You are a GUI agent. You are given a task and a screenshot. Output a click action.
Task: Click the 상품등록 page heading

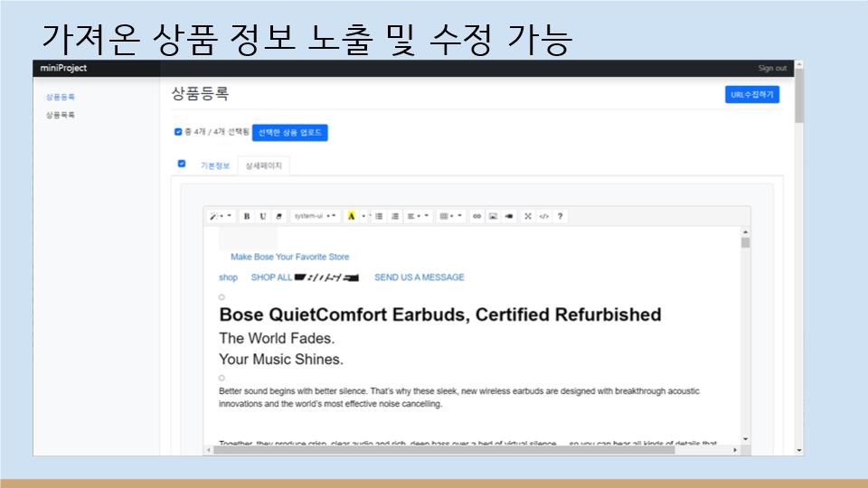(200, 93)
